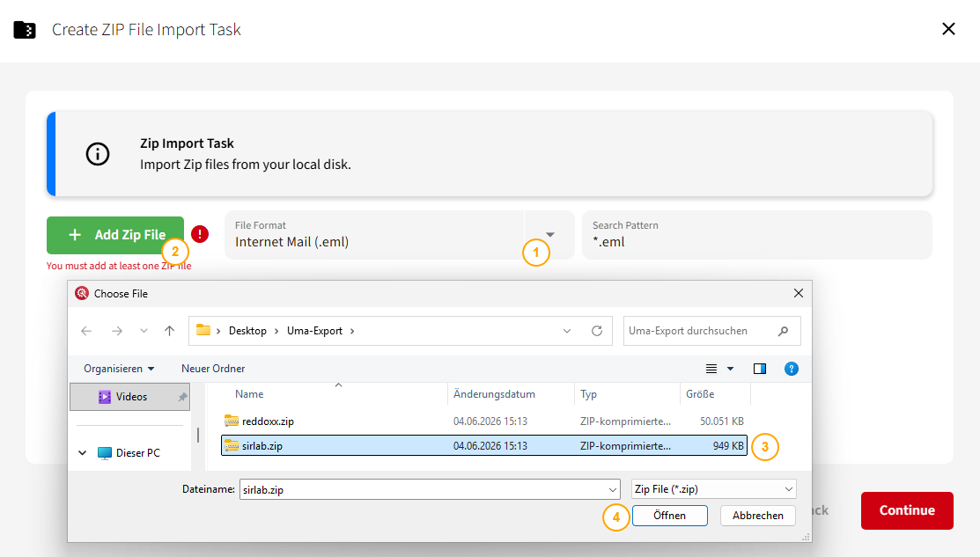Open the Dateiname dropdown arrow

pyautogui.click(x=612, y=489)
